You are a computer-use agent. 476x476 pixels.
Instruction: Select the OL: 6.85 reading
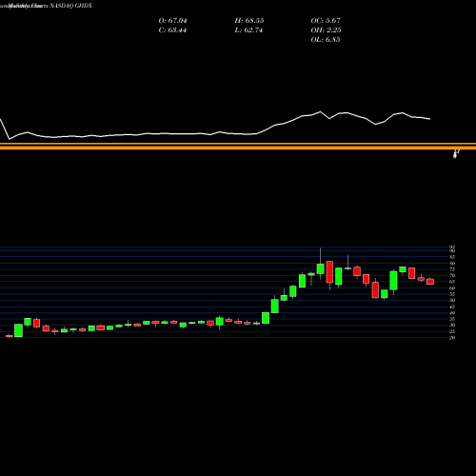(326, 40)
